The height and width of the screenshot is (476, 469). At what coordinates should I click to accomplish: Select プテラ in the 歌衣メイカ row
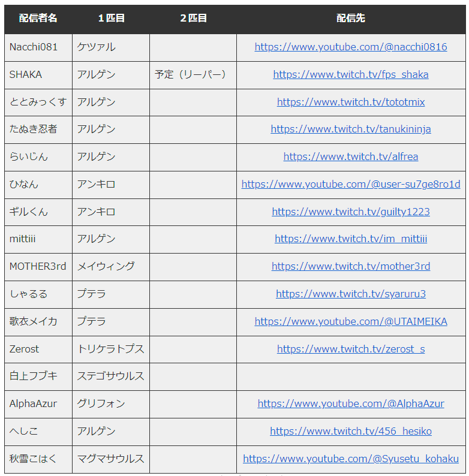(91, 321)
